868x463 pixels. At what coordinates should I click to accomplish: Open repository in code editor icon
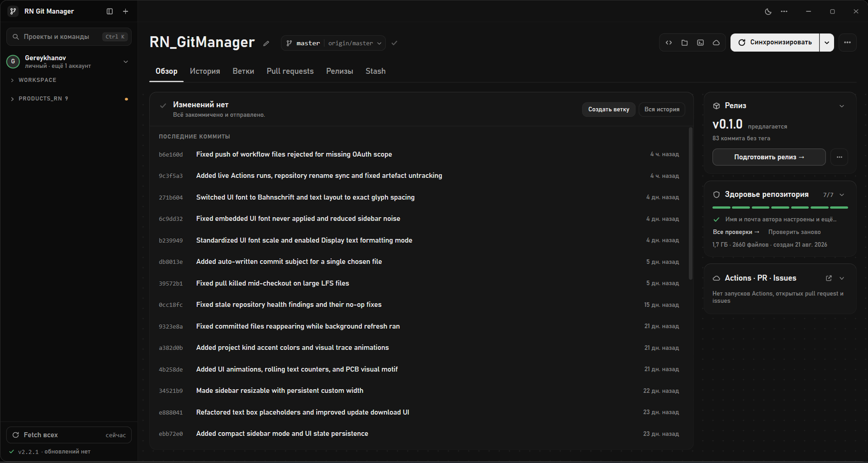pos(669,43)
